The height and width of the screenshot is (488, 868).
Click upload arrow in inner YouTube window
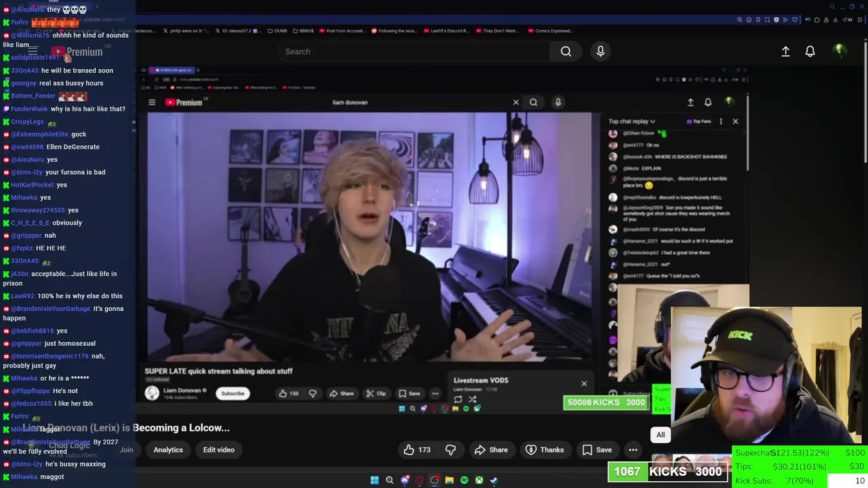[690, 102]
